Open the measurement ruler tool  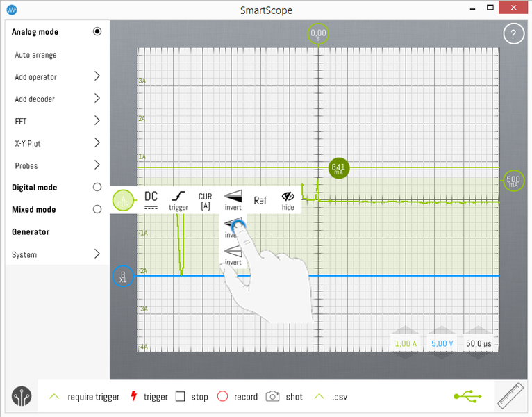tap(512, 397)
